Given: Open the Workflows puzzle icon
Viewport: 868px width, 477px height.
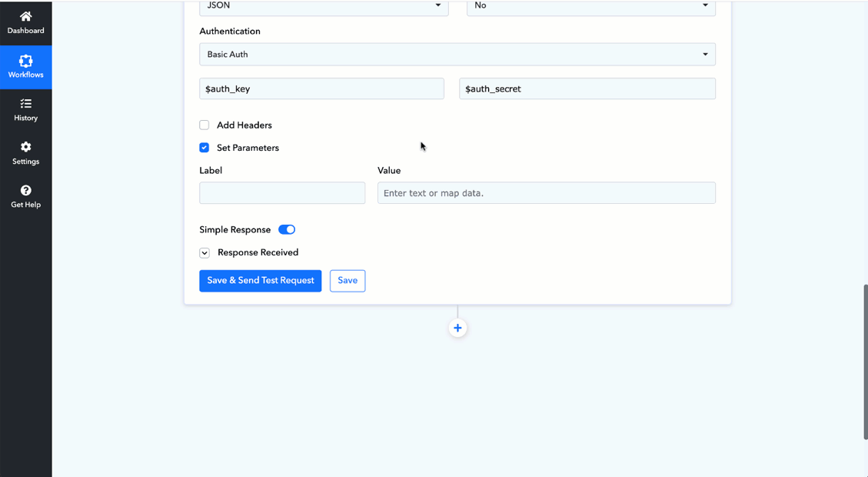Looking at the screenshot, I should [25, 60].
